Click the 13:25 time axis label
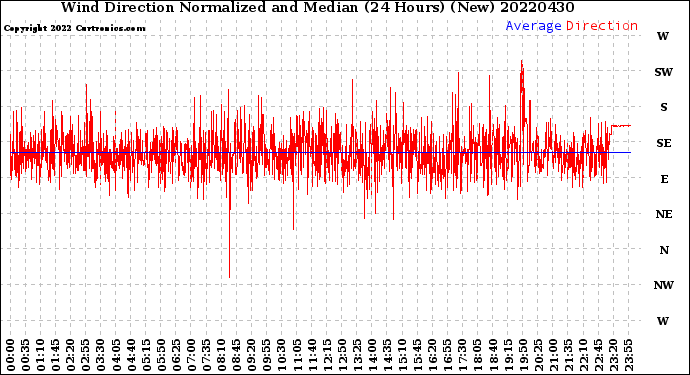 pos(357,355)
